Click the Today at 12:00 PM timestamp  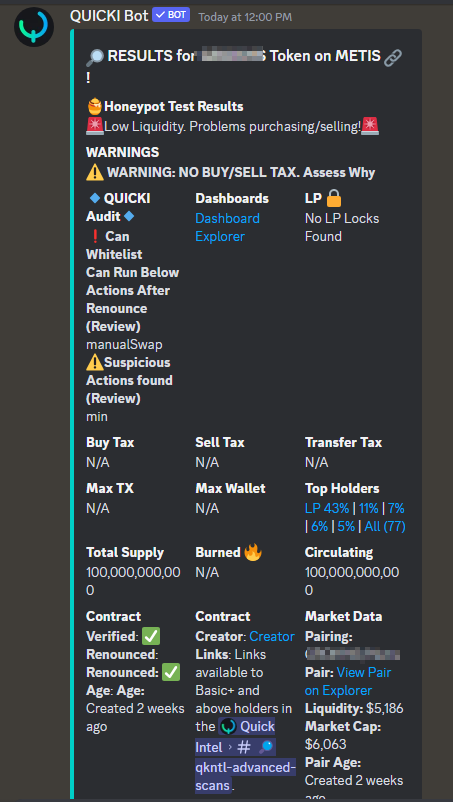[245, 17]
